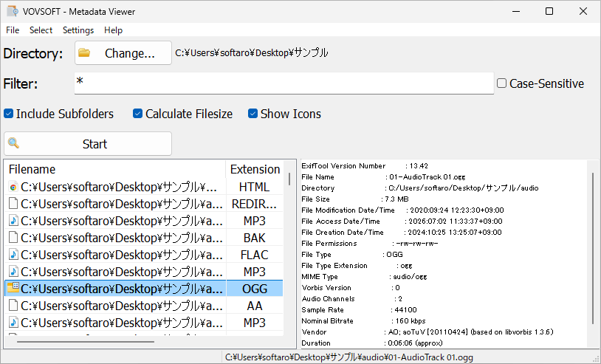601x364 pixels.
Task: Click the Audio Channels line
Action: 352,299
